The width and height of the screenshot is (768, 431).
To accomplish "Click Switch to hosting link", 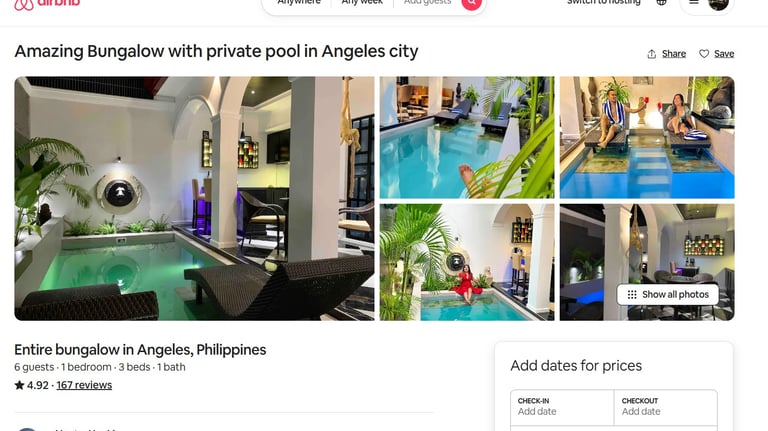I will click(603, 2).
